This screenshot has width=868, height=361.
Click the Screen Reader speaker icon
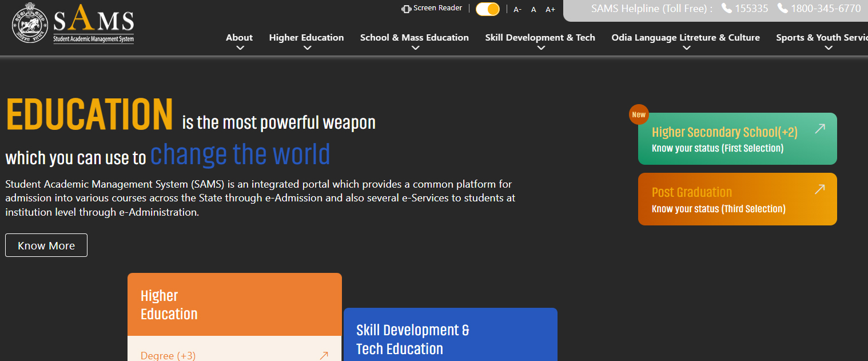pyautogui.click(x=407, y=9)
